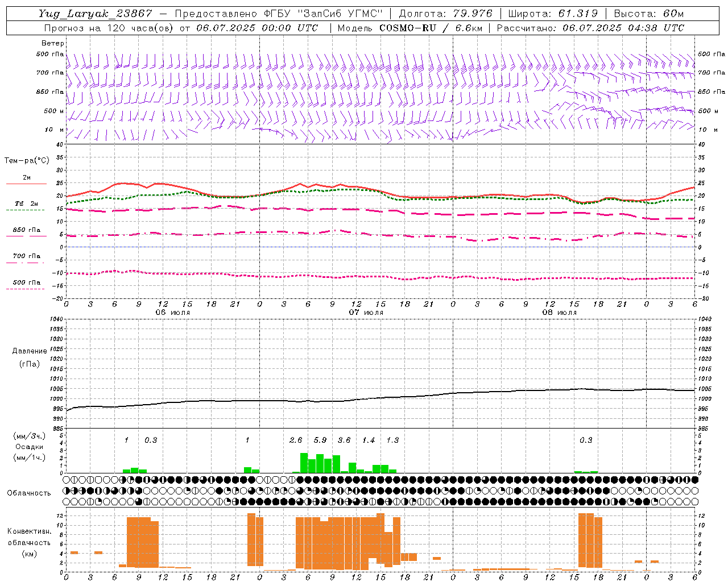Click the Долгота: 79.976 value
728x582 pixels.
click(x=446, y=14)
